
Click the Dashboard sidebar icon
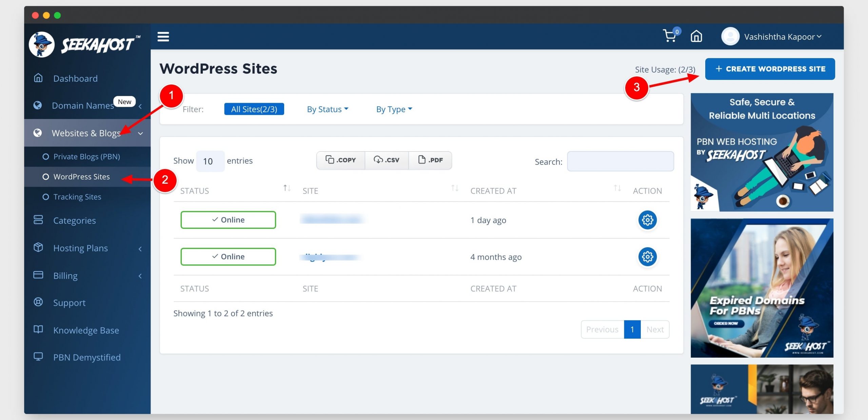click(38, 78)
